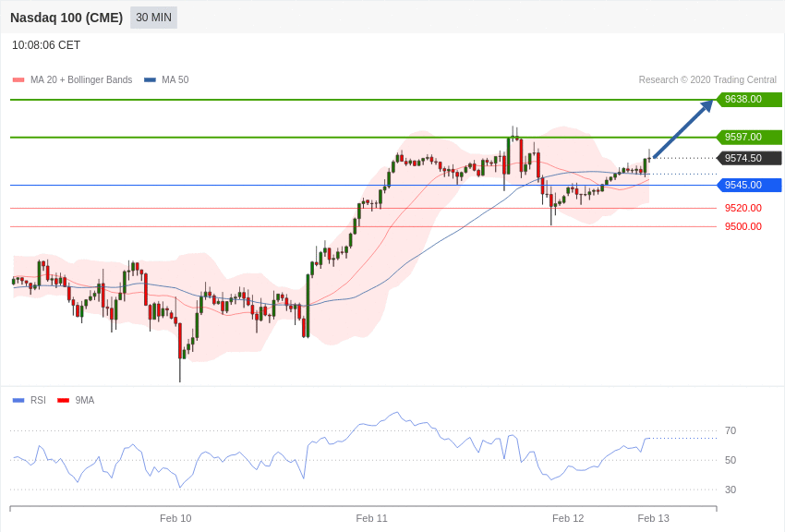Viewport: 785px width, 532px height.
Task: Click the red 9520.00 support label
Action: click(743, 208)
